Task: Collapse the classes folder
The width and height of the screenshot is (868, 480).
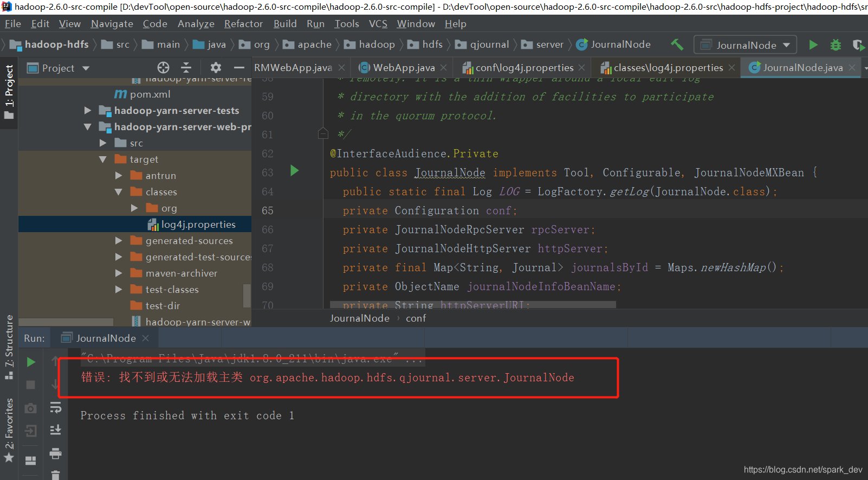Action: point(119,191)
